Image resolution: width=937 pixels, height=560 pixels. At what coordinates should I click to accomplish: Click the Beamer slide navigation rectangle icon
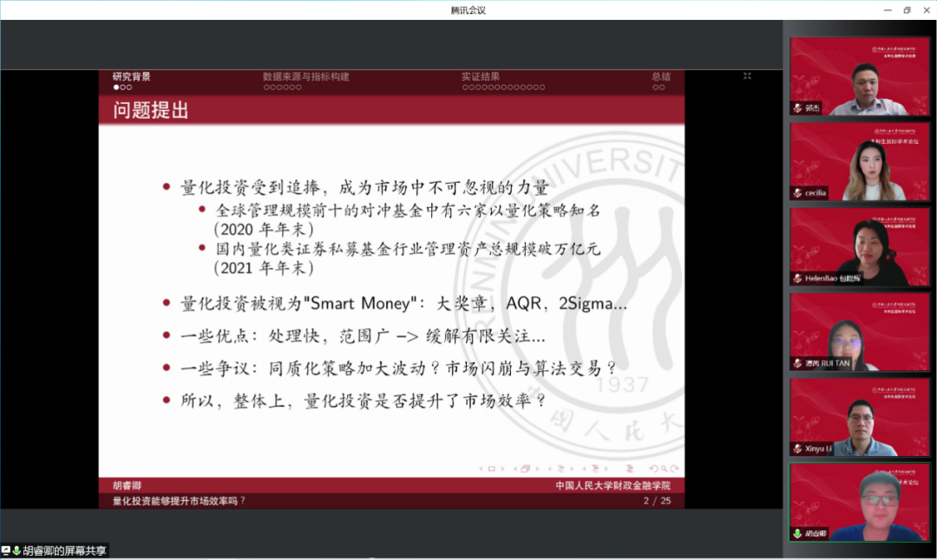tap(491, 469)
